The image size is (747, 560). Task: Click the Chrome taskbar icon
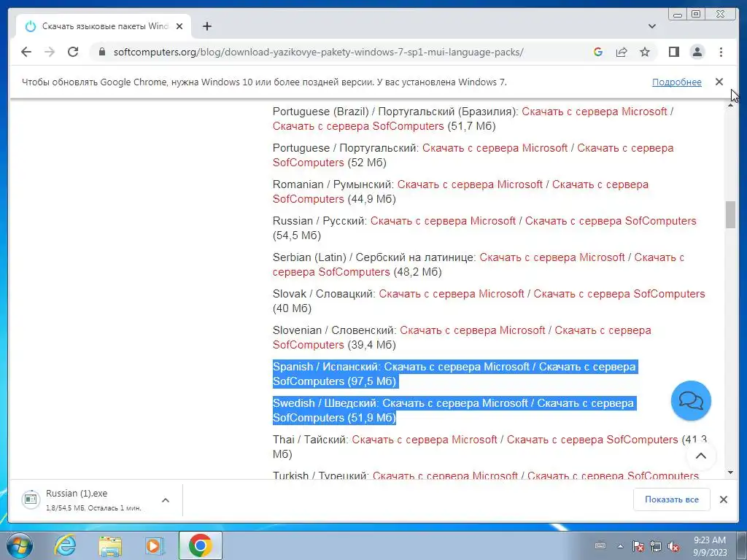tap(201, 545)
